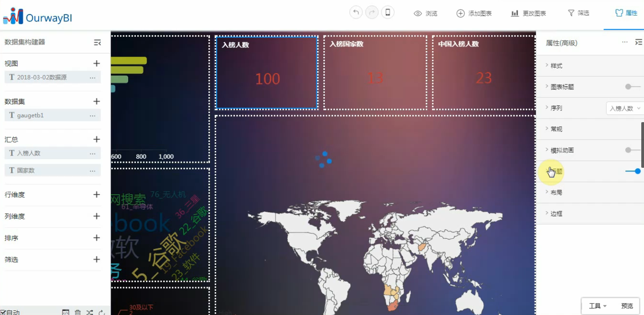Add a 筛选 filter in builder
Image resolution: width=644 pixels, height=315 pixels.
[97, 259]
